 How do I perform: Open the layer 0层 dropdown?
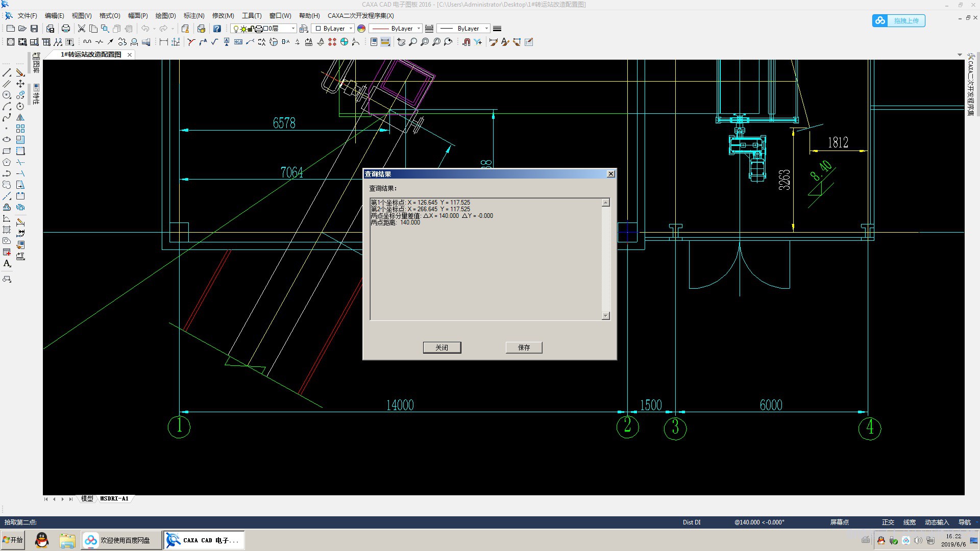(x=293, y=29)
